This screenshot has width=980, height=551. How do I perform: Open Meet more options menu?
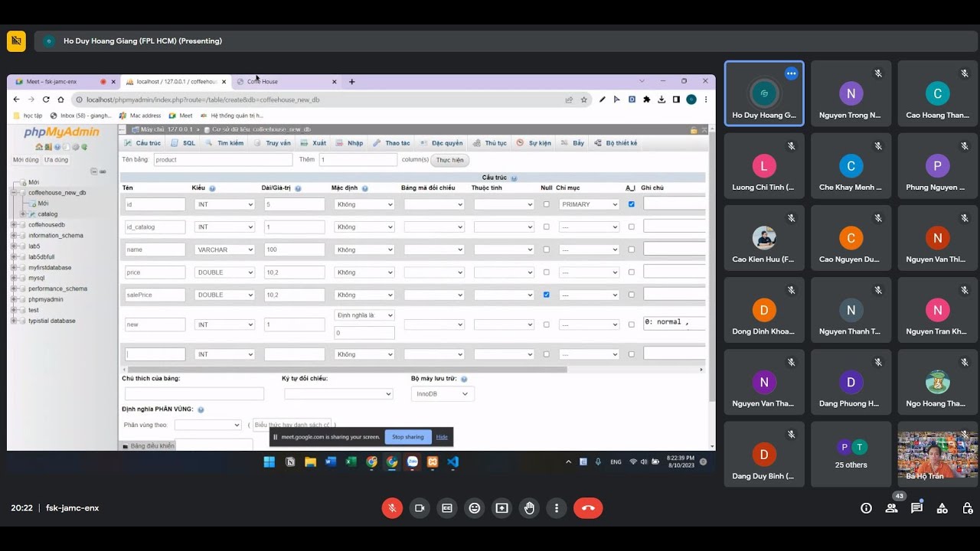[557, 508]
